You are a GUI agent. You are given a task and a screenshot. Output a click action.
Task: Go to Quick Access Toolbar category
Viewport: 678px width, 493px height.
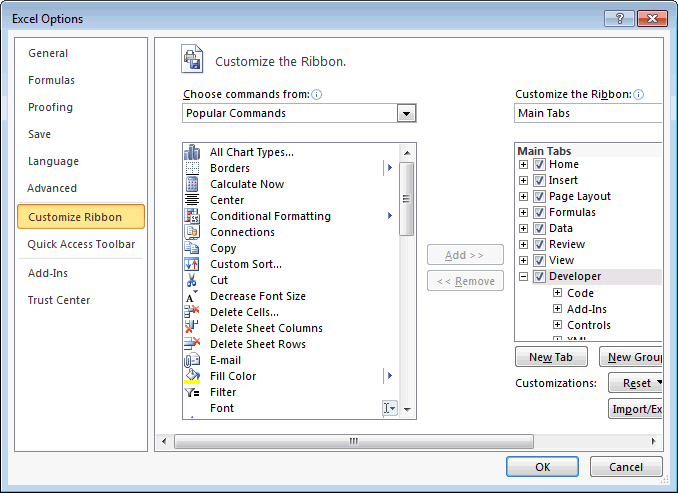coord(81,244)
